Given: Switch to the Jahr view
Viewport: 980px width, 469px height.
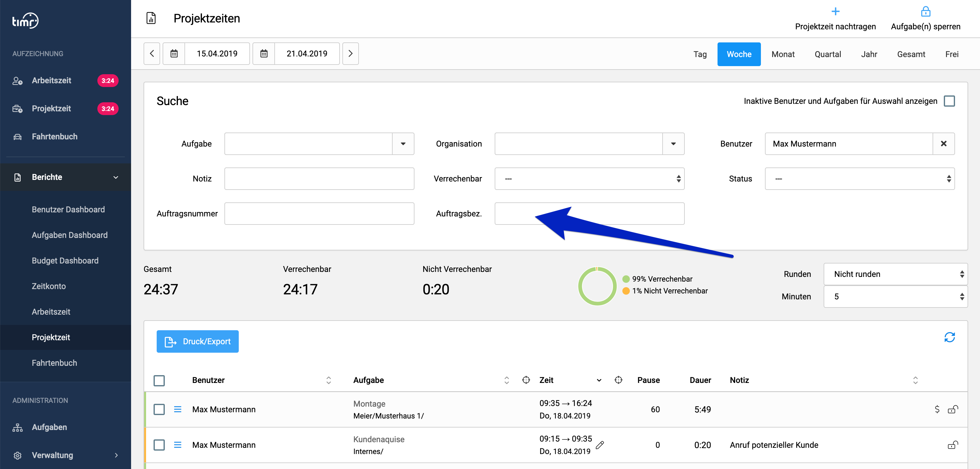Looking at the screenshot, I should tap(869, 54).
